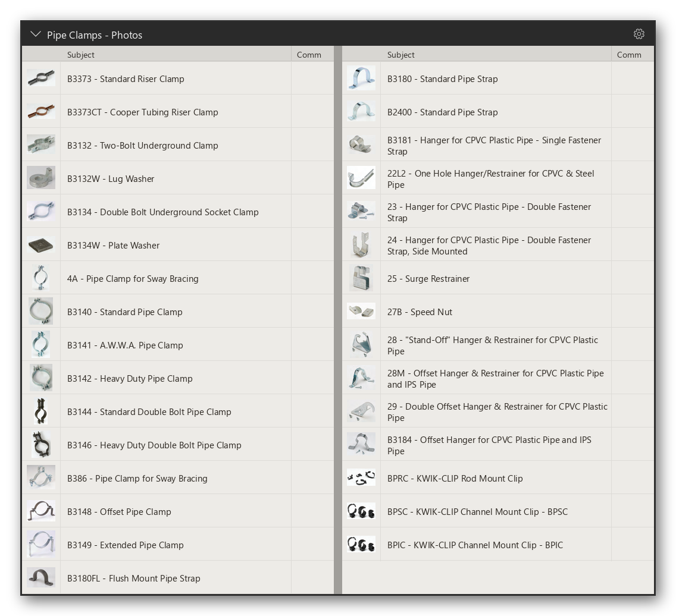
Task: Click the right list Comm column header
Action: (x=633, y=55)
